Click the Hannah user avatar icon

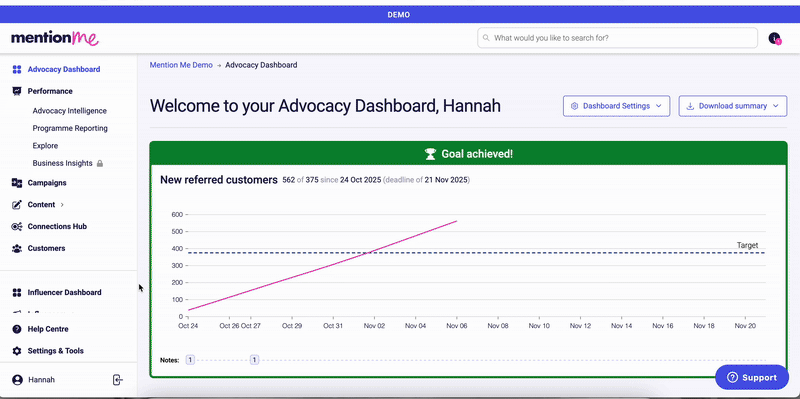(x=18, y=380)
